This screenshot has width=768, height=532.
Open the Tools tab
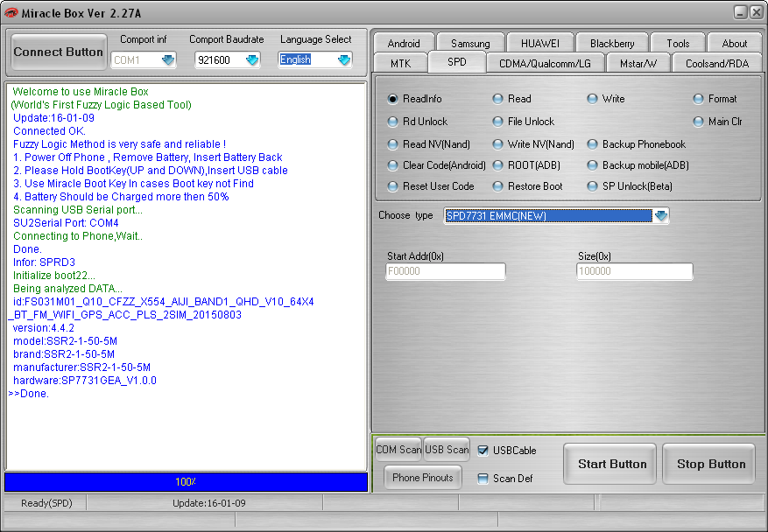pyautogui.click(x=678, y=44)
